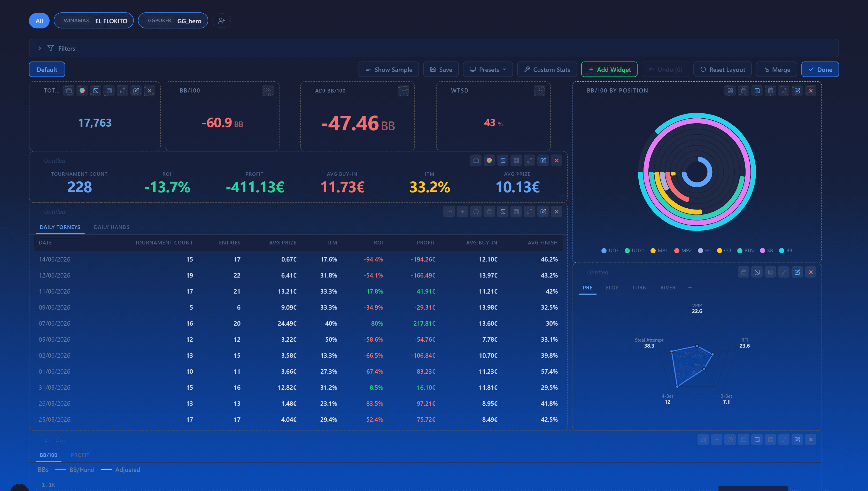The width and height of the screenshot is (868, 491).
Task: Open the BB/100 widget options menu
Action: pos(268,91)
